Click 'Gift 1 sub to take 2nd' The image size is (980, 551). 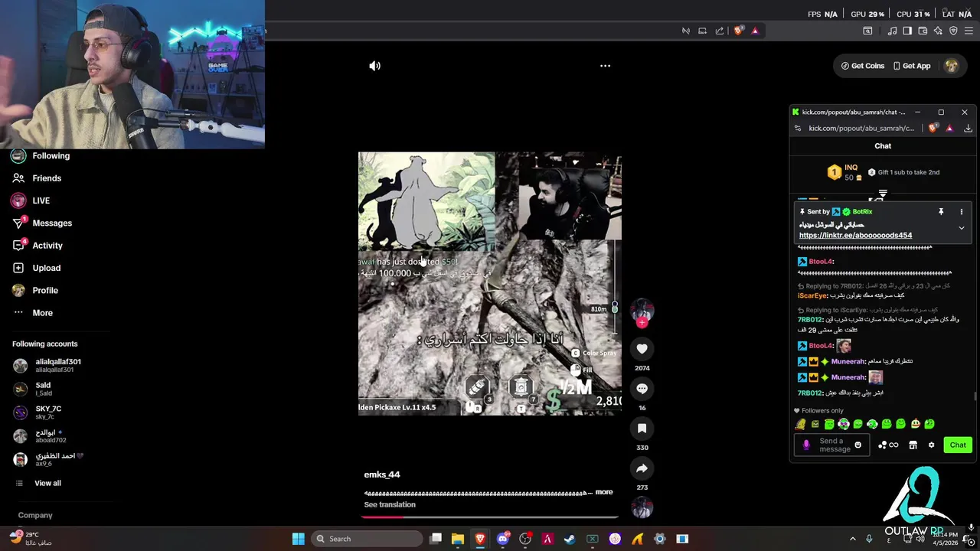click(903, 172)
